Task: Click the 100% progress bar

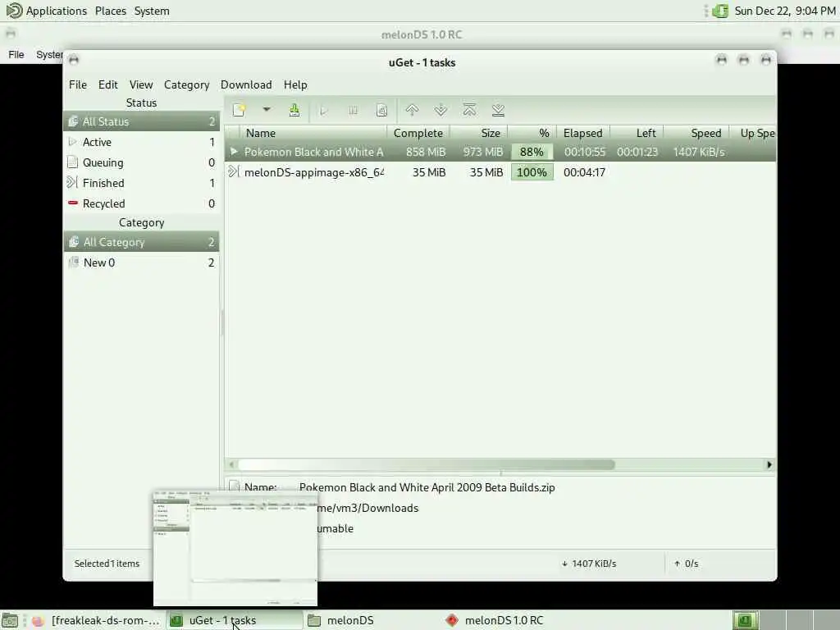Action: (x=532, y=172)
